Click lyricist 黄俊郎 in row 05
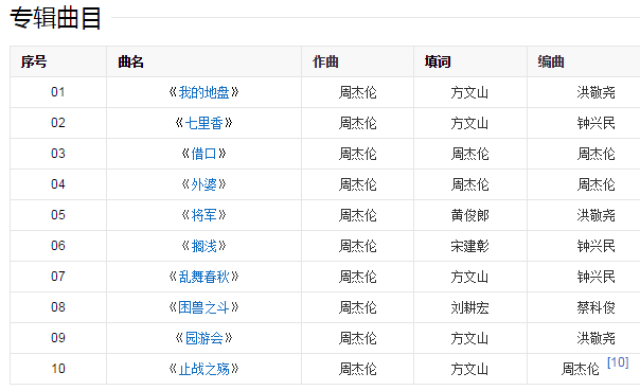The height and width of the screenshot is (390, 640). tap(470, 215)
